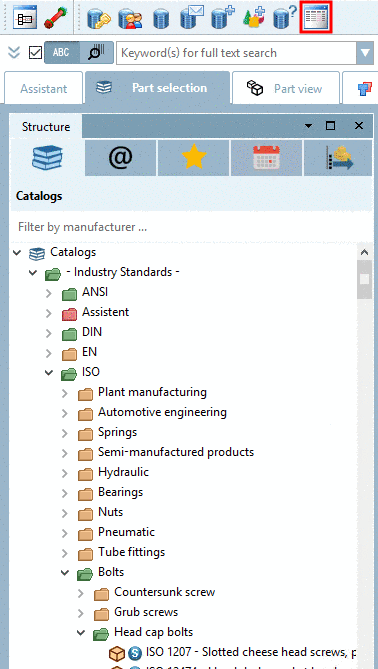Select the Structure panel tab
This screenshot has width=378, height=669.
(46, 127)
